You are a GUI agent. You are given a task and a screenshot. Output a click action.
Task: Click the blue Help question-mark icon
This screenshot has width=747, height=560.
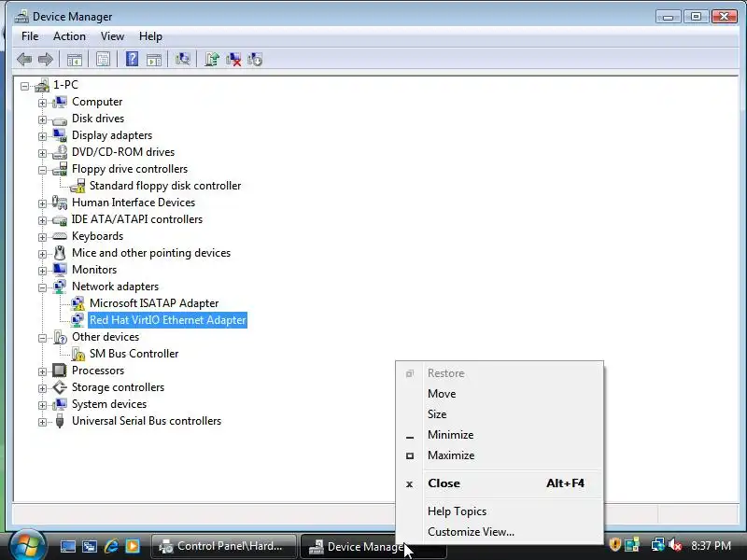point(132,59)
